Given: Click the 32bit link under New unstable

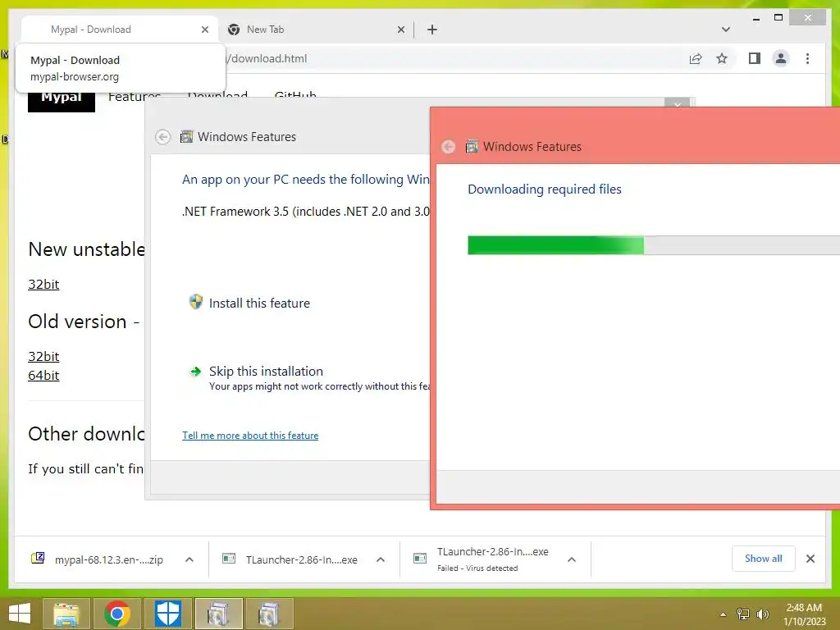Looking at the screenshot, I should click(43, 284).
